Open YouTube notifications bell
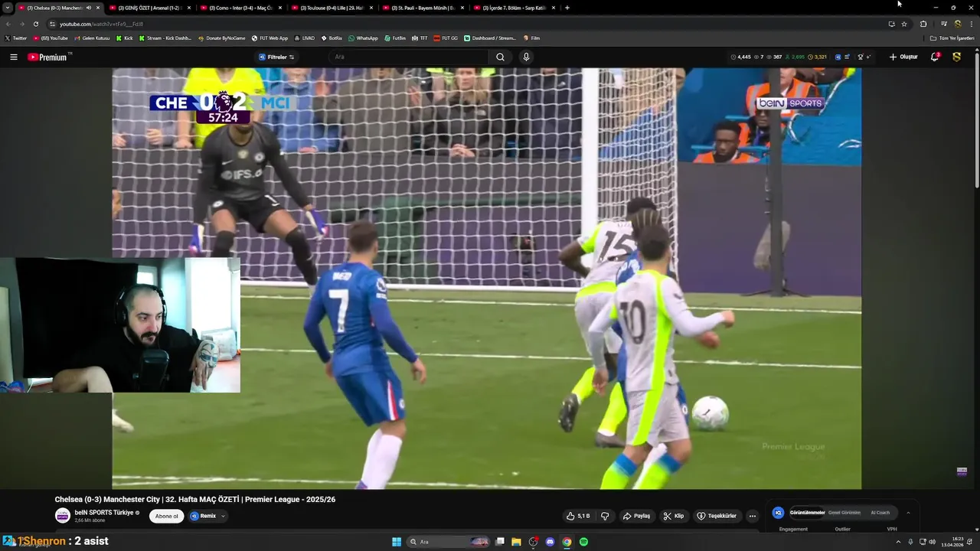 click(935, 57)
